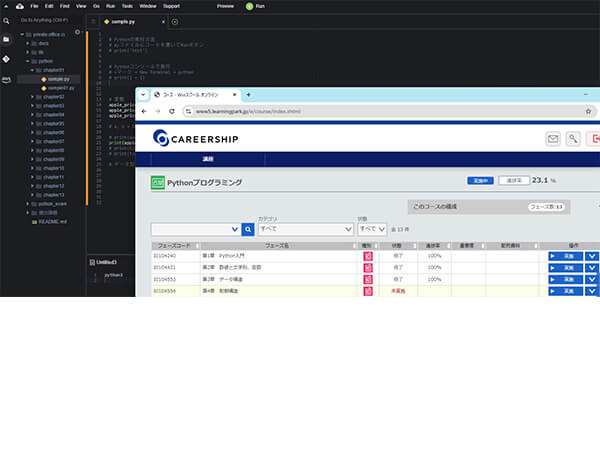Collapse the chapter01 folder
The width and height of the screenshot is (600, 450).
[33, 70]
